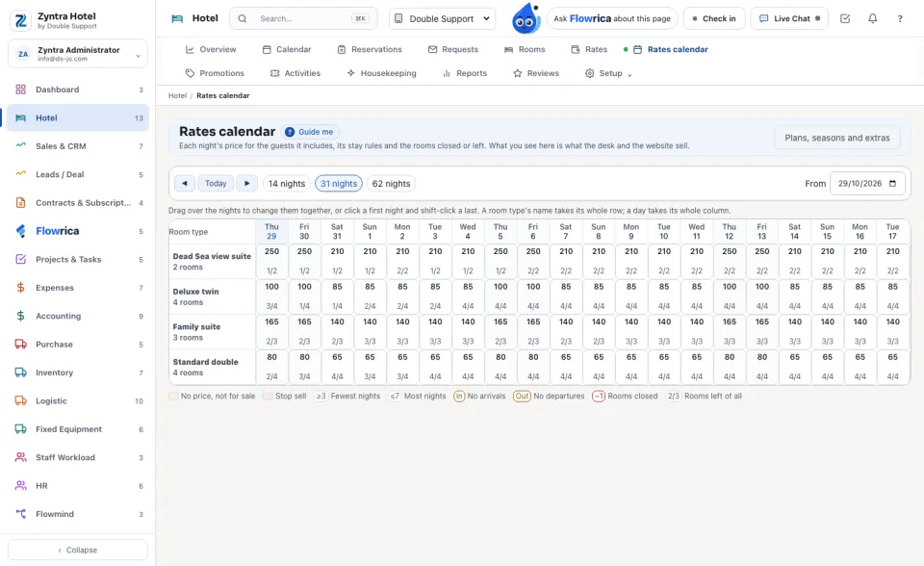Open the Reservations tab
Image resolution: width=924 pixels, height=566 pixels.
[x=370, y=49]
